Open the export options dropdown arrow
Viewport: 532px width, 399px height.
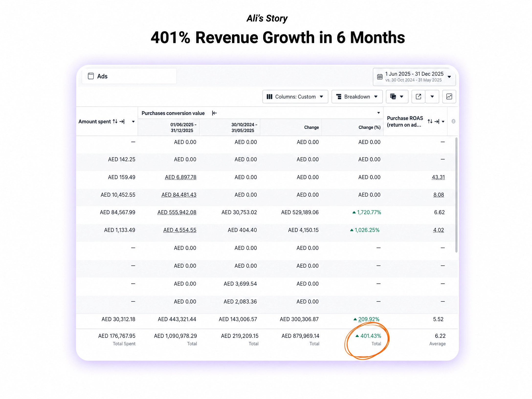click(432, 97)
